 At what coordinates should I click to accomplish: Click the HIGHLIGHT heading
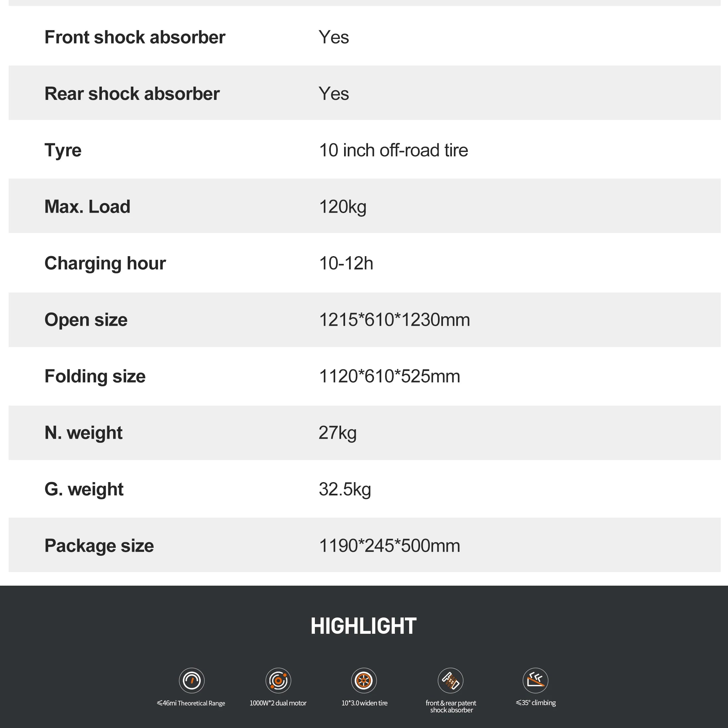(364, 626)
